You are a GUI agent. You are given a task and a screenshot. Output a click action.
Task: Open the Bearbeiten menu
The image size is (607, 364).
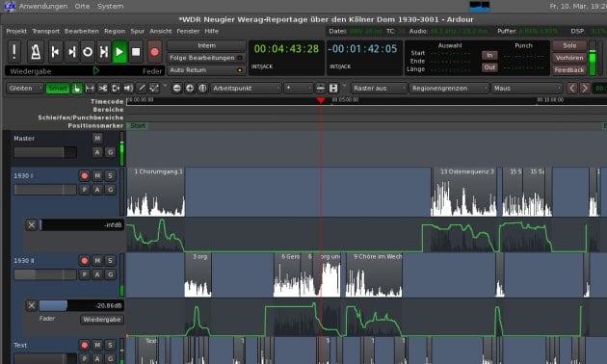tap(81, 32)
